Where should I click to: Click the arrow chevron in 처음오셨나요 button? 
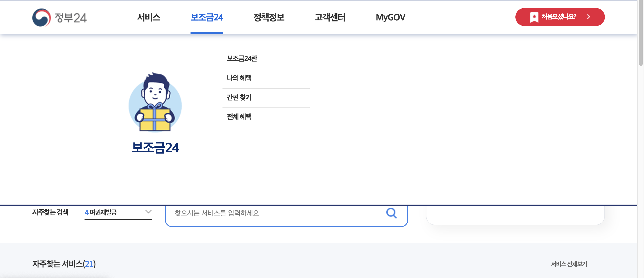coord(589,17)
